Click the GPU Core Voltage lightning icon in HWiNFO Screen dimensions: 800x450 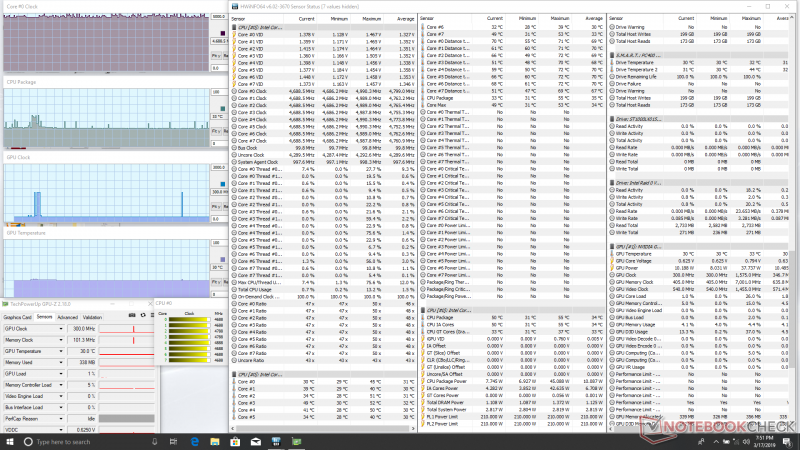click(612, 261)
